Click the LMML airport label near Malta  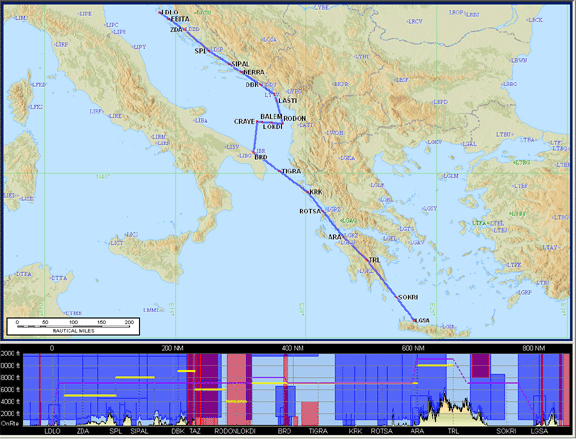(151, 310)
